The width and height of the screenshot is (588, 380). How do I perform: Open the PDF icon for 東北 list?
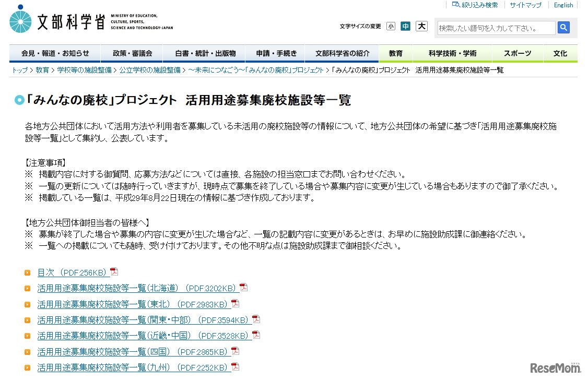click(235, 303)
